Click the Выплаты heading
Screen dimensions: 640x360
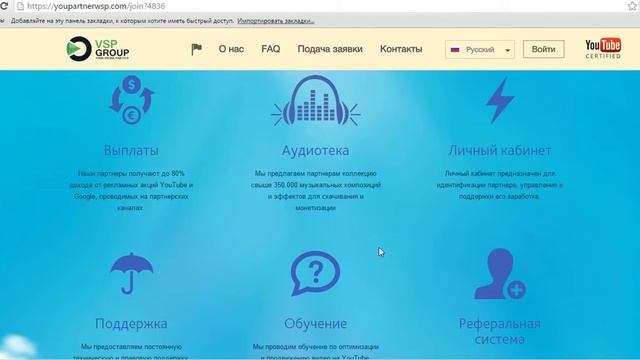[131, 150]
